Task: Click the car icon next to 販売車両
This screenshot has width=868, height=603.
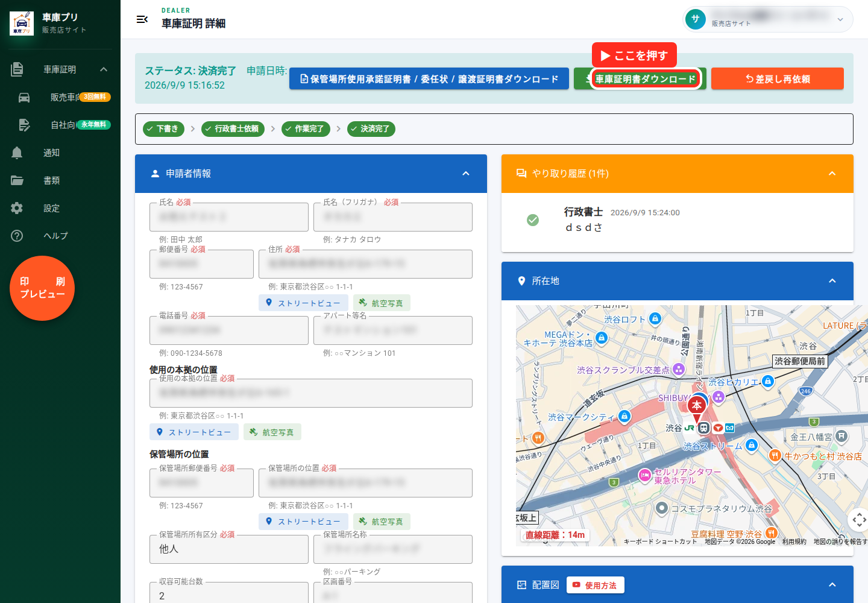Action: pyautogui.click(x=24, y=97)
